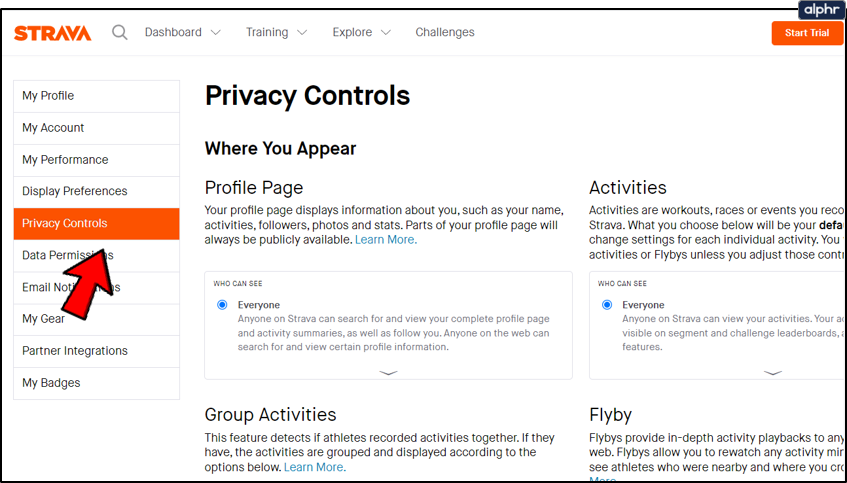Open the Explore dropdown menu

361,32
